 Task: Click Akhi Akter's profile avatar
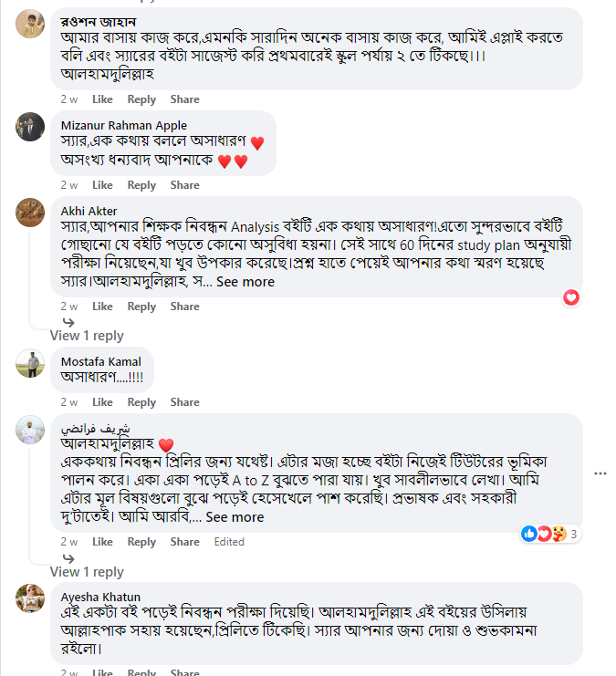pos(30,213)
